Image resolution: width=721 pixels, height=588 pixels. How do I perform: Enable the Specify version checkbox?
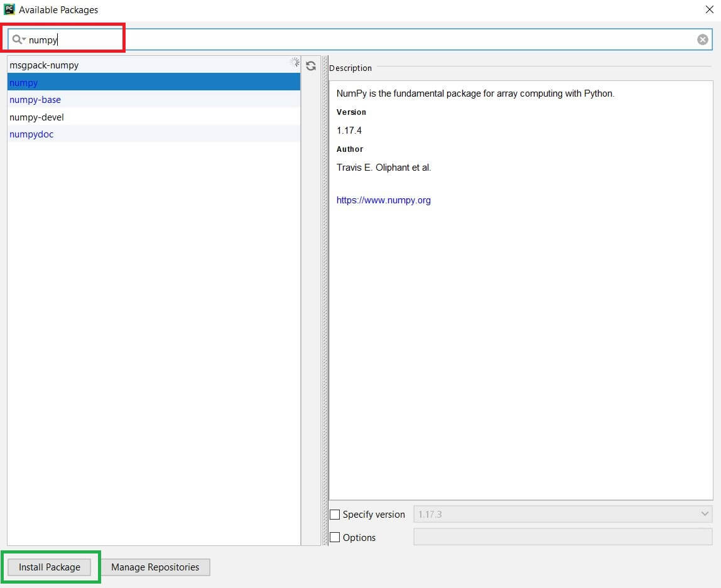click(x=335, y=515)
